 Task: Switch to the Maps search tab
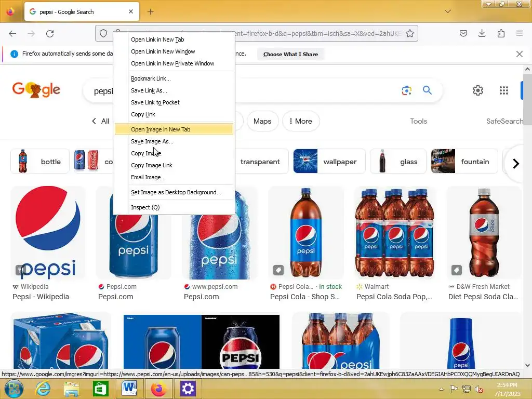coord(262,121)
